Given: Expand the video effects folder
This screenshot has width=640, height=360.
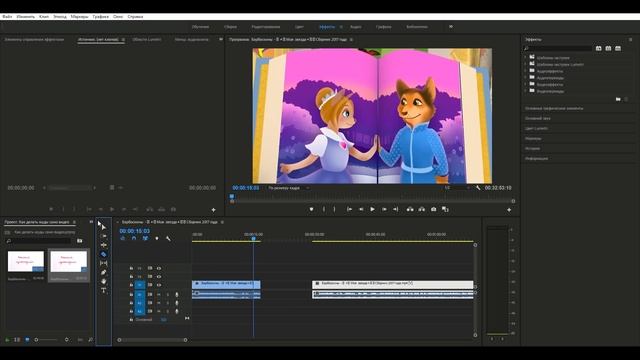Looking at the screenshot, I should click(525, 84).
